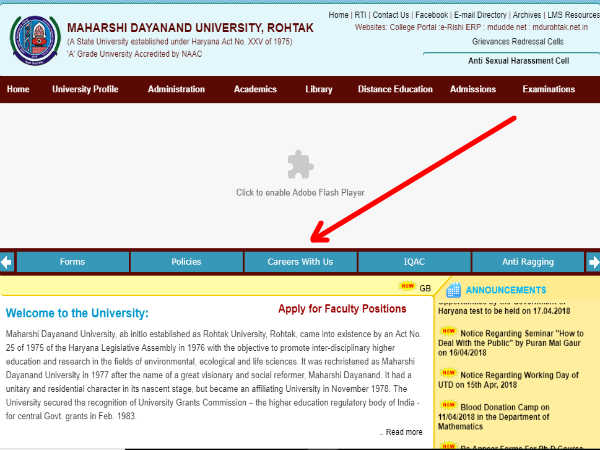Open the Grievances Redressal Cells link

click(517, 42)
